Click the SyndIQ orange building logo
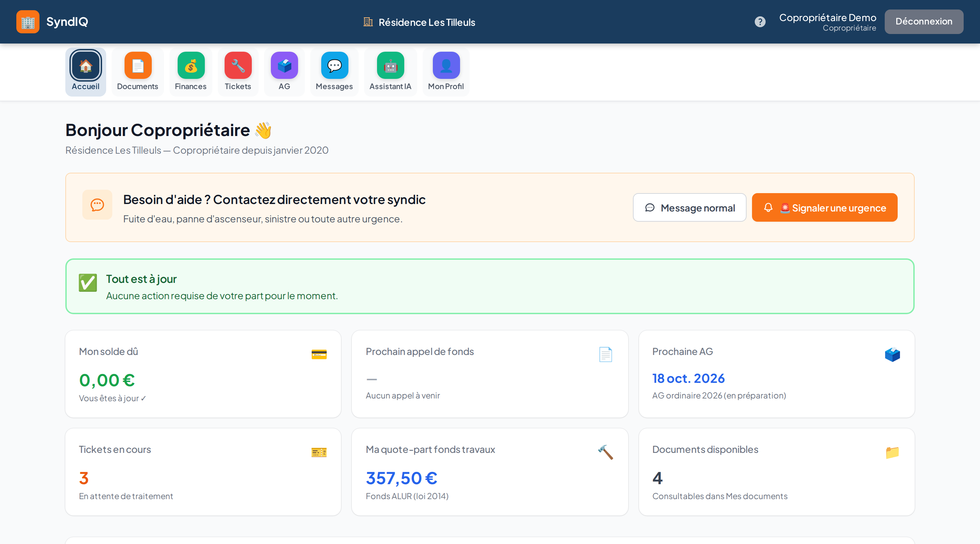The height and width of the screenshot is (544, 980). [28, 22]
